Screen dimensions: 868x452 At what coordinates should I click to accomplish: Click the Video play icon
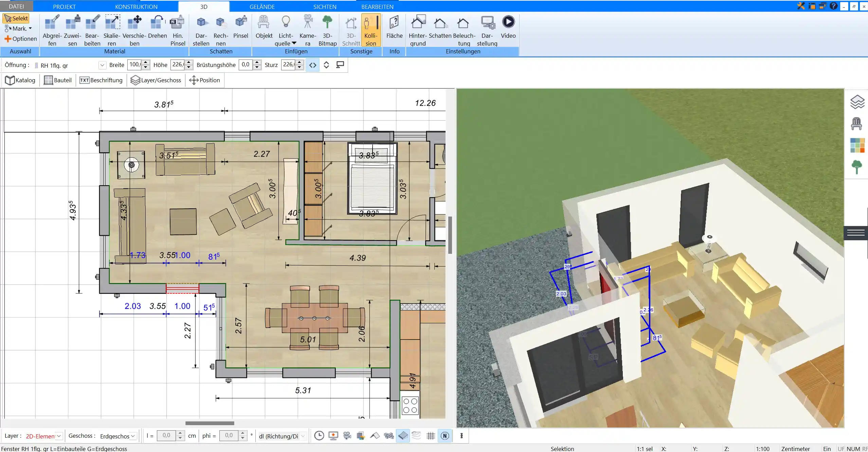(x=508, y=22)
